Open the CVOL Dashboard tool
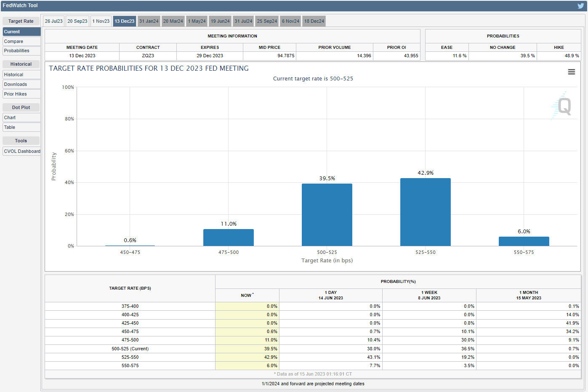The height and width of the screenshot is (392, 588). pos(21,151)
